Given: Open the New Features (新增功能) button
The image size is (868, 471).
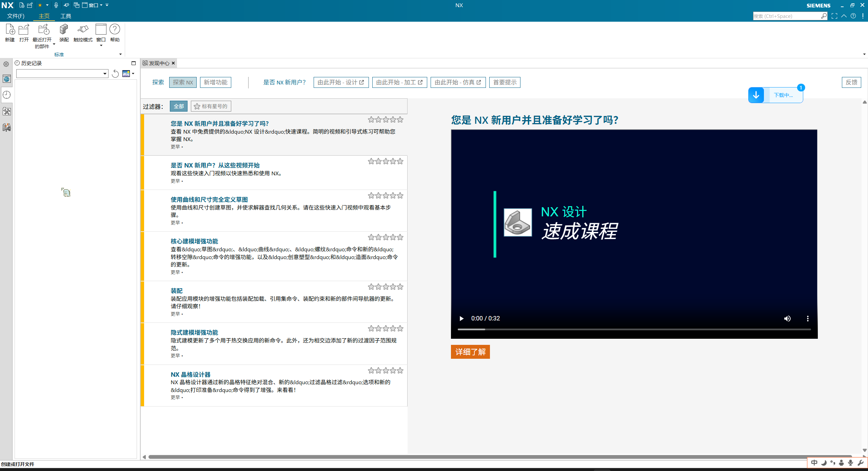Looking at the screenshot, I should point(216,82).
